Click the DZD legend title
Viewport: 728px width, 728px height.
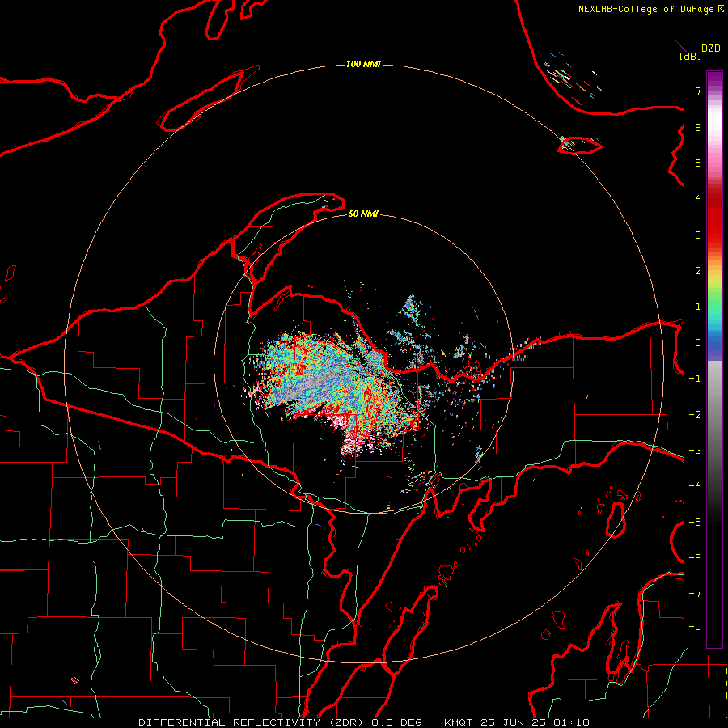pos(711,49)
